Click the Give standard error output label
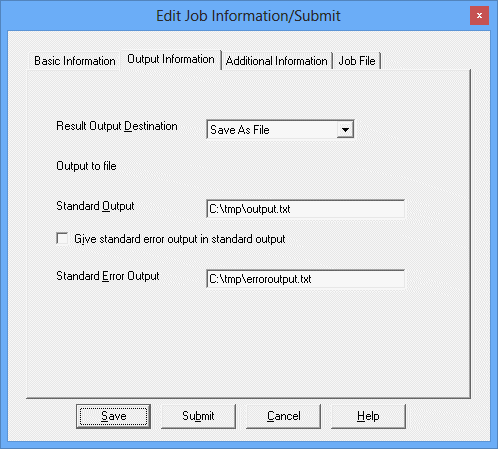498x449 pixels. click(180, 239)
